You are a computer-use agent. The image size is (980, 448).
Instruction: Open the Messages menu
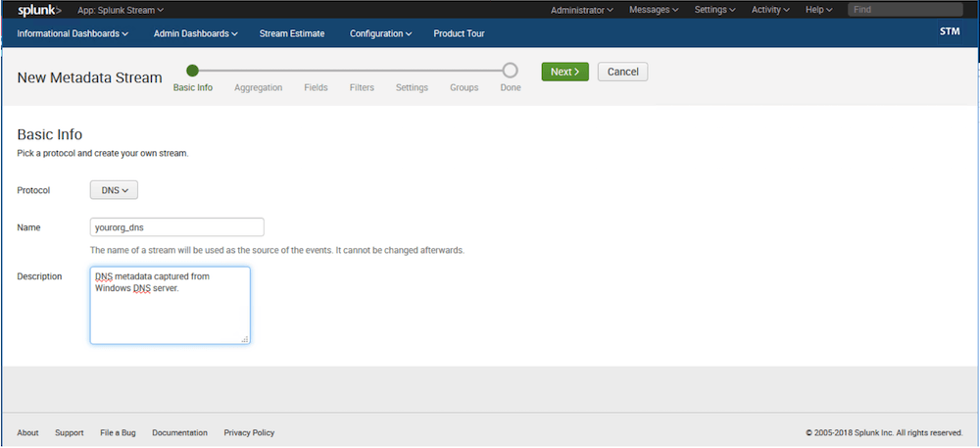pos(654,10)
